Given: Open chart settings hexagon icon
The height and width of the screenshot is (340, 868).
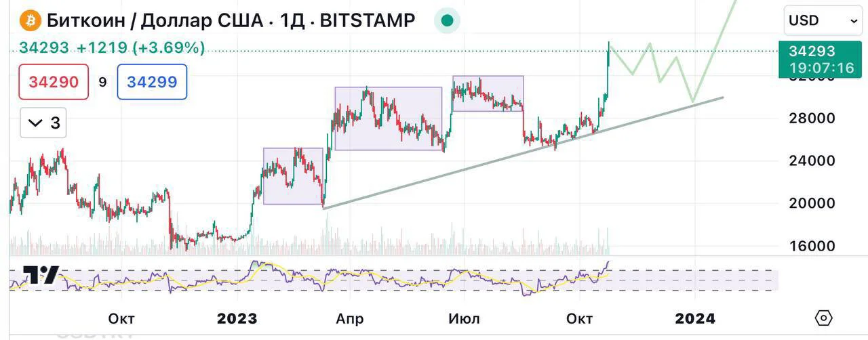Looking at the screenshot, I should click(x=823, y=318).
